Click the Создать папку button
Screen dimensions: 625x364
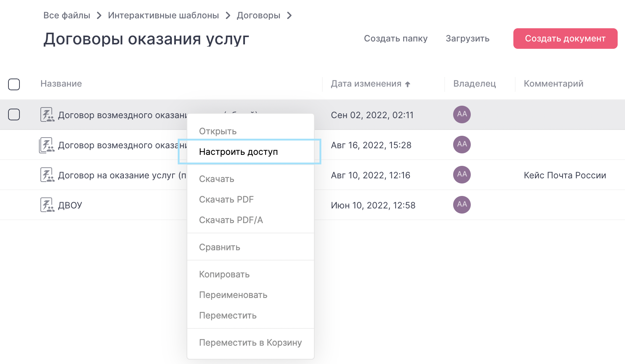pyautogui.click(x=395, y=39)
